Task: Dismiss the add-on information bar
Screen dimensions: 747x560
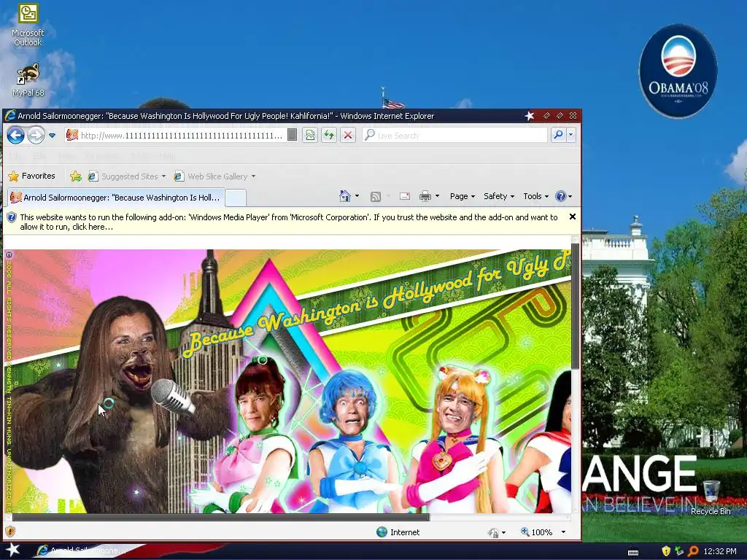Action: pos(573,217)
